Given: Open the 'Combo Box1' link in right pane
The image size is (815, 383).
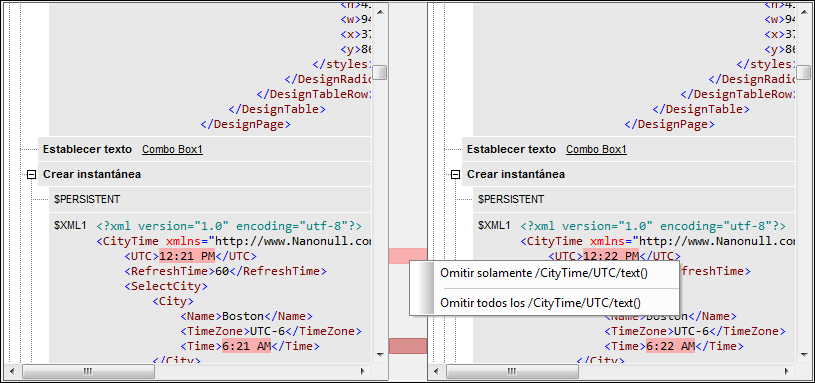Looking at the screenshot, I should (x=596, y=150).
